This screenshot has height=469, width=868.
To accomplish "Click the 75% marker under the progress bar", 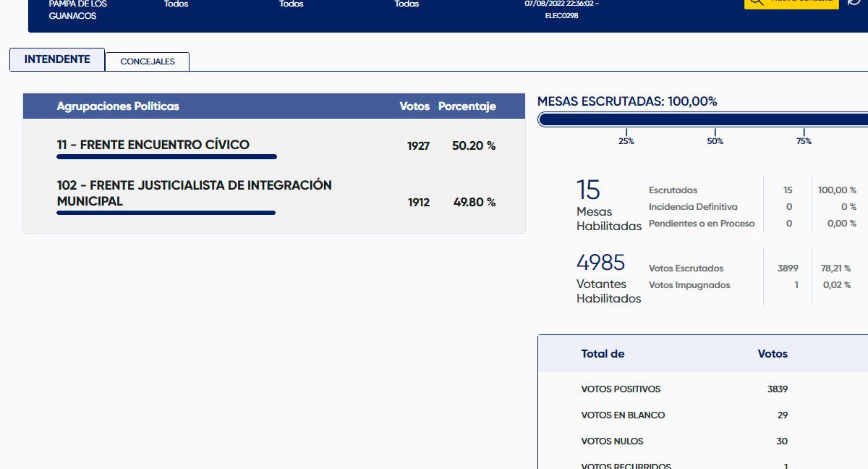I will pyautogui.click(x=804, y=141).
